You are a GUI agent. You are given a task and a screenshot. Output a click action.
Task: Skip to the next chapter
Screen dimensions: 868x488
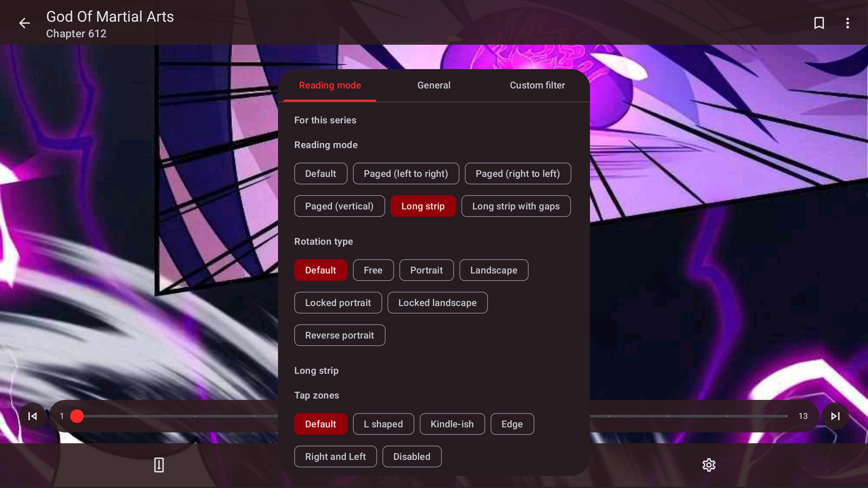click(x=835, y=416)
